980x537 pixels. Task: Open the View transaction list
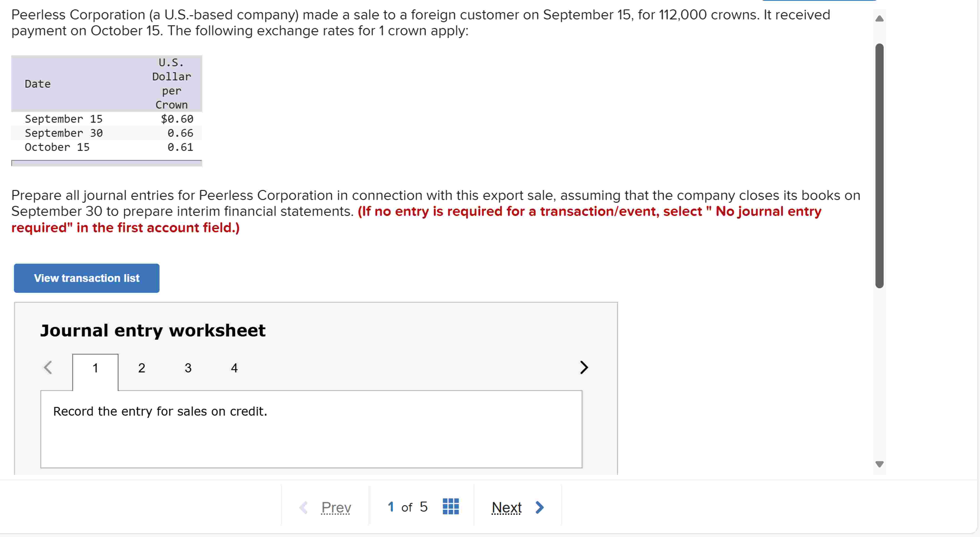pyautogui.click(x=86, y=278)
